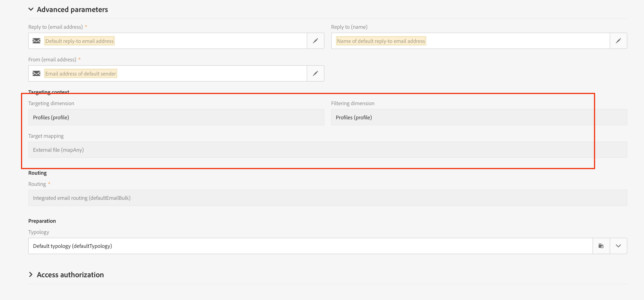This screenshot has height=300, width=644.
Task: Click the Advanced parameters heading text
Action: pos(72,9)
